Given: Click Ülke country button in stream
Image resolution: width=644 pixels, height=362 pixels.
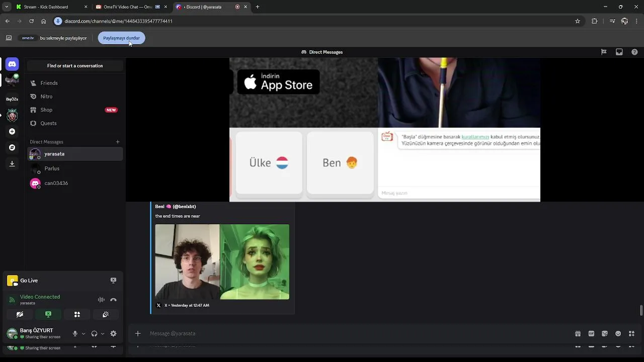Looking at the screenshot, I should [269, 163].
